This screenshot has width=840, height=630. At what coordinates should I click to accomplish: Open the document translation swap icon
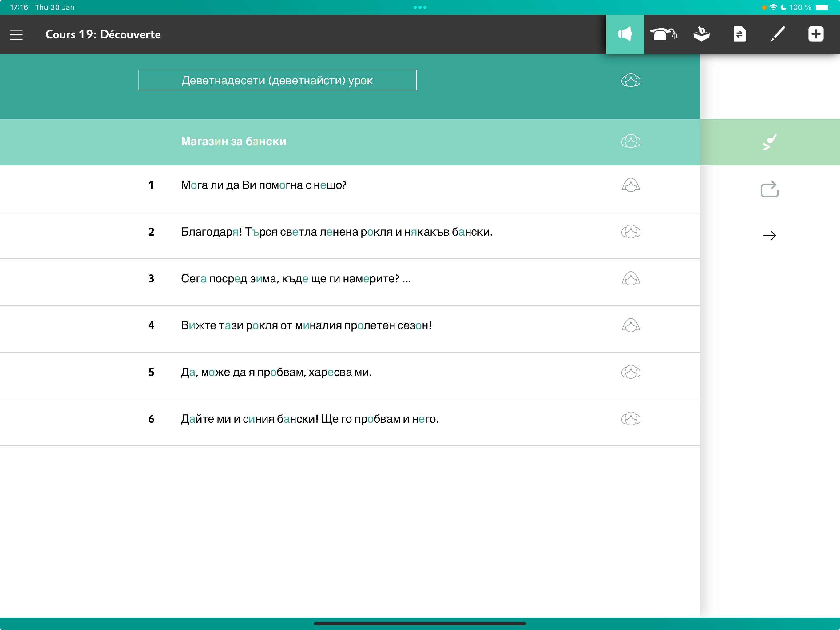739,34
